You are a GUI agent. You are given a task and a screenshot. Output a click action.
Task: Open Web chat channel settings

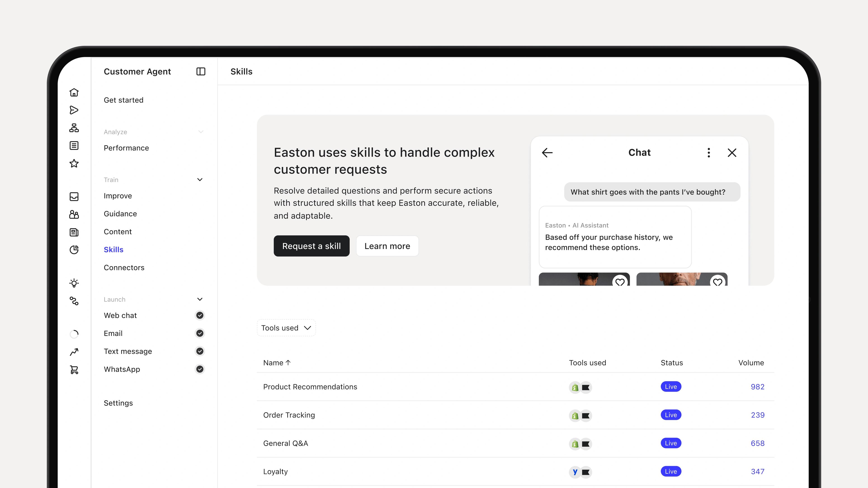(x=120, y=315)
